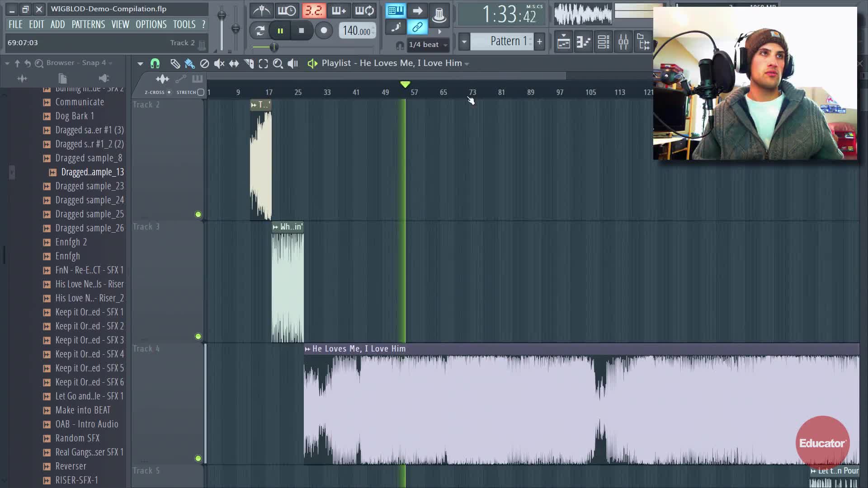
Task: Mute Track 3 using its green light
Action: pyautogui.click(x=198, y=336)
